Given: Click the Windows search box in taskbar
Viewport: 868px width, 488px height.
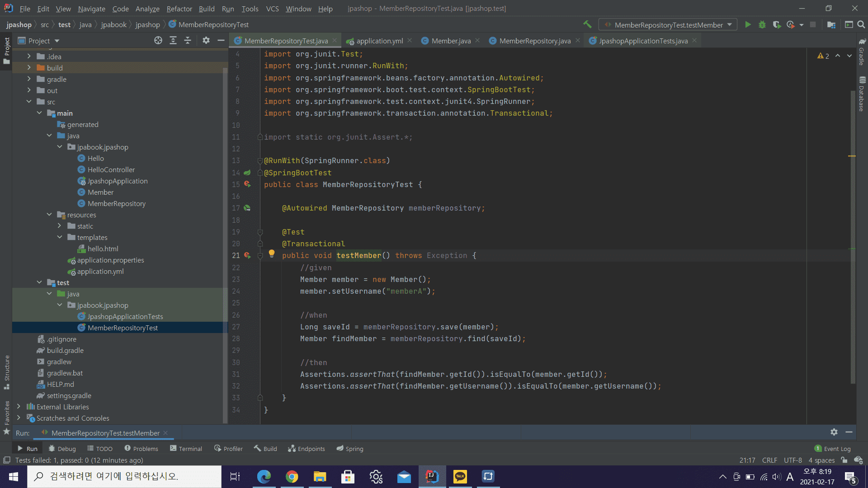Looking at the screenshot, I should [124, 476].
